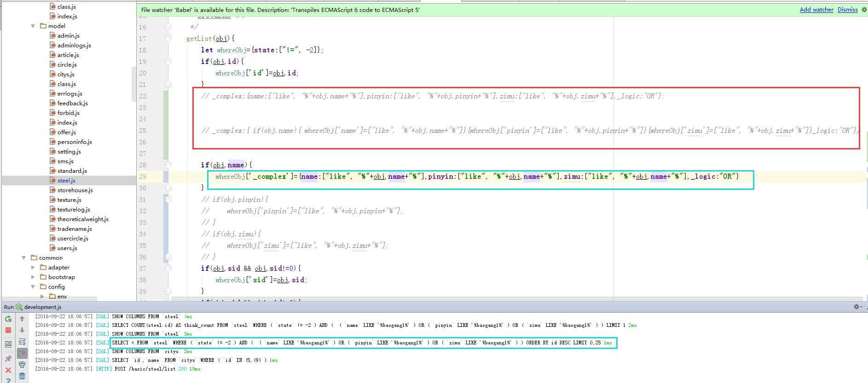Viewport: 868px width, 383px height.
Task: Select the highlighted steel.js file
Action: [x=66, y=181]
